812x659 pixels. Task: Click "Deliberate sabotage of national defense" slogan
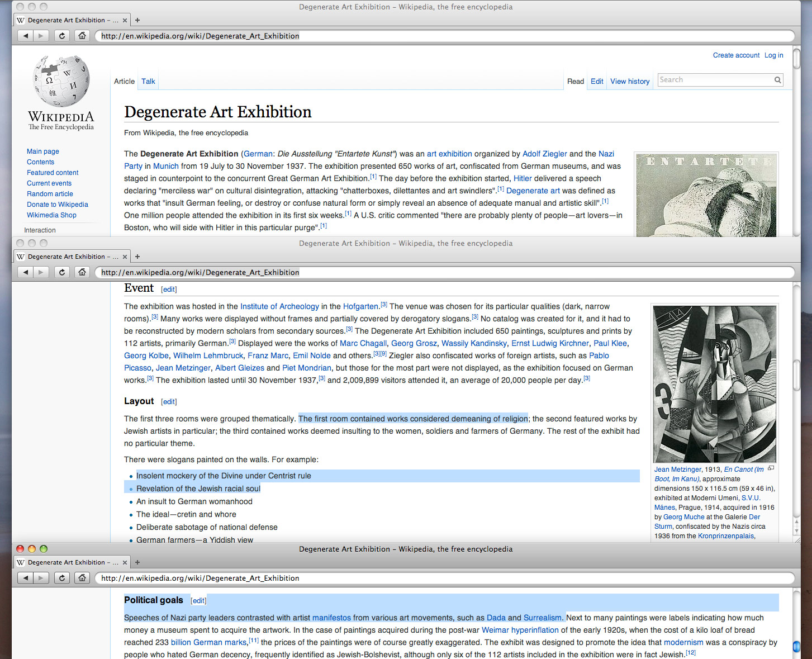(207, 527)
